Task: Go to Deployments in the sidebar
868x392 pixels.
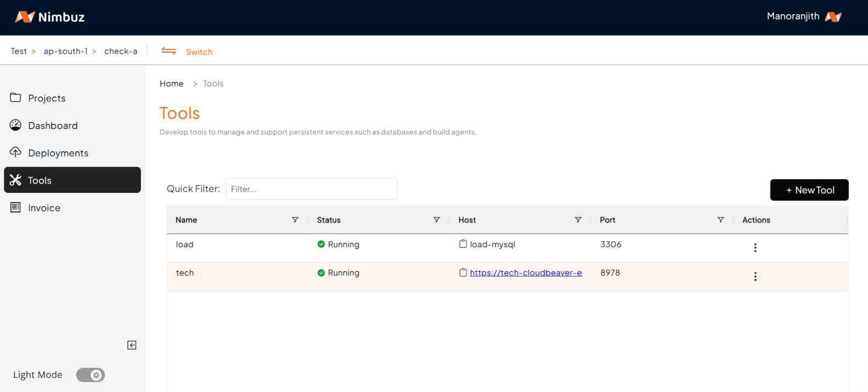Action: pos(58,153)
